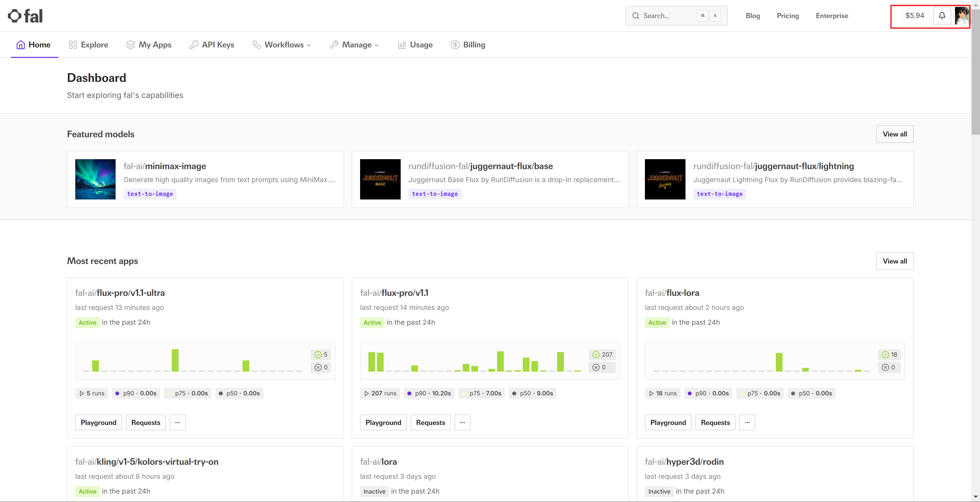Open Playground for flux-pro/v1.1
Screen dimensions: 980x502
tap(383, 422)
